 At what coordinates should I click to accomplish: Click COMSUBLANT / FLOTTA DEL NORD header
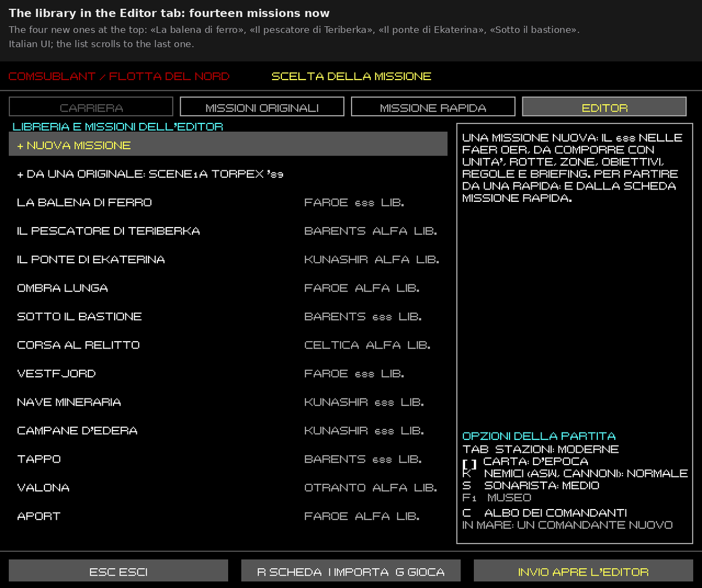[119, 76]
